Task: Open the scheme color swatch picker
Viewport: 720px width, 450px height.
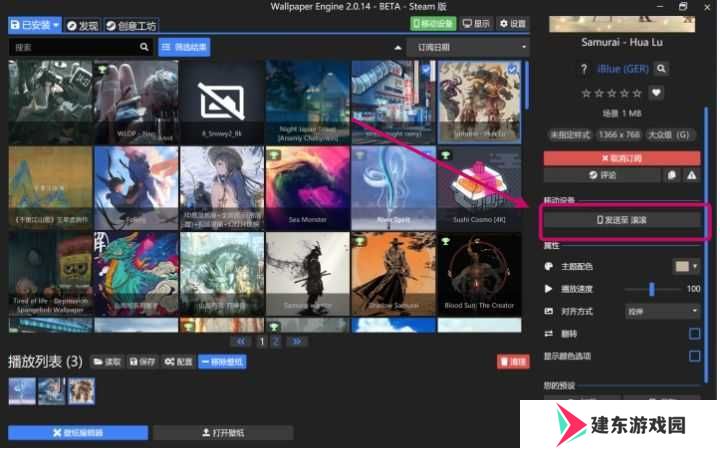Action: 682,266
